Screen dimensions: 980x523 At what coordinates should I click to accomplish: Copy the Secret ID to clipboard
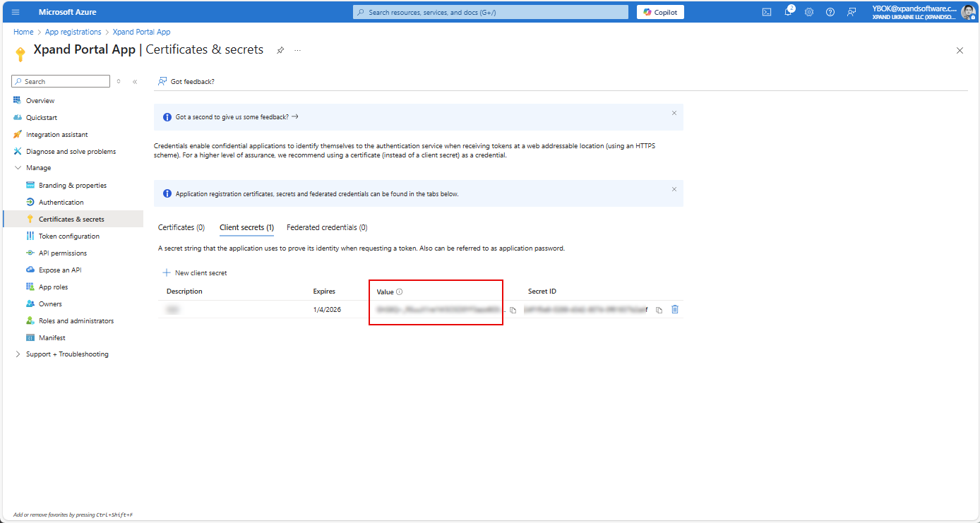(659, 310)
